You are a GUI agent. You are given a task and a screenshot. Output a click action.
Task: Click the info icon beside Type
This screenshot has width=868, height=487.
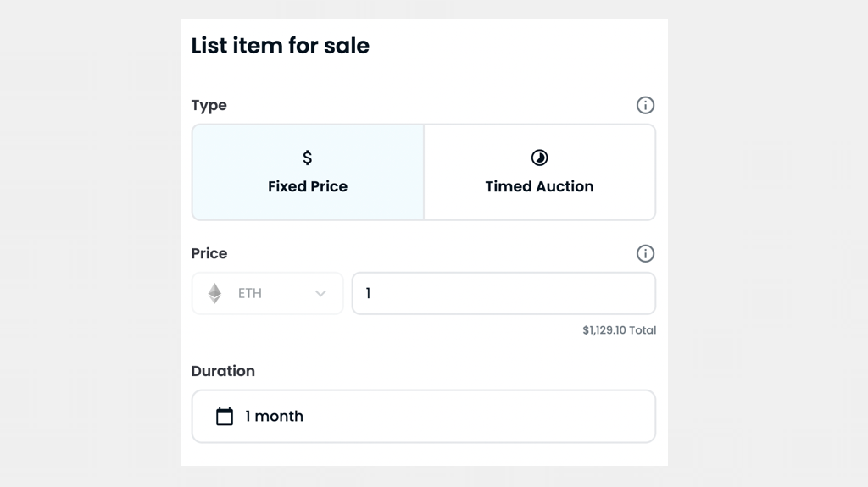click(645, 105)
